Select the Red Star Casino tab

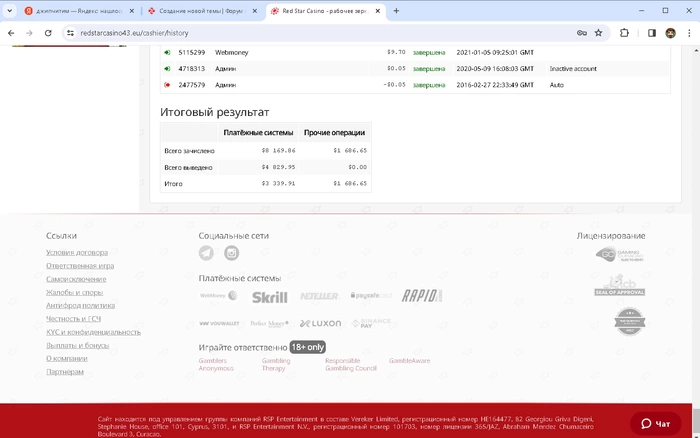[x=325, y=11]
